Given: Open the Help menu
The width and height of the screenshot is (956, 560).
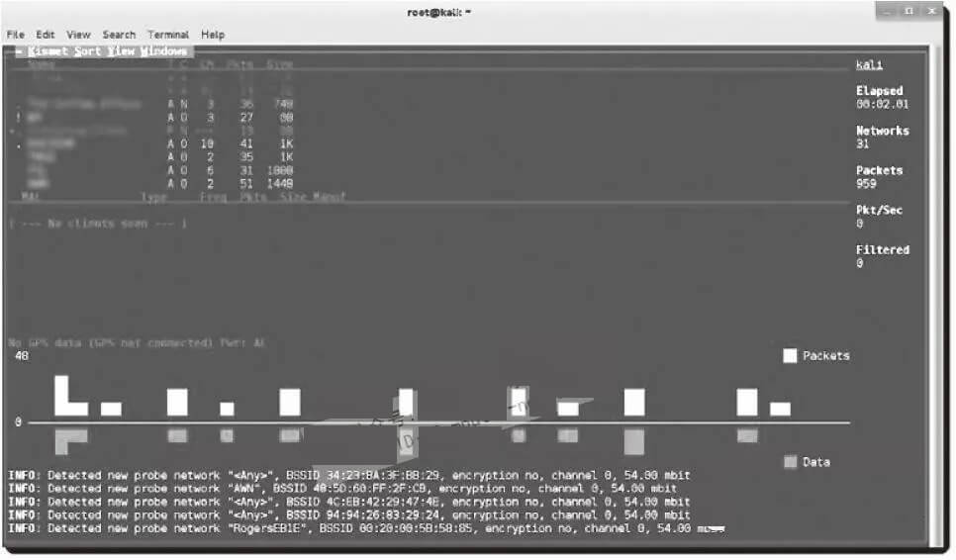Looking at the screenshot, I should coord(213,35).
